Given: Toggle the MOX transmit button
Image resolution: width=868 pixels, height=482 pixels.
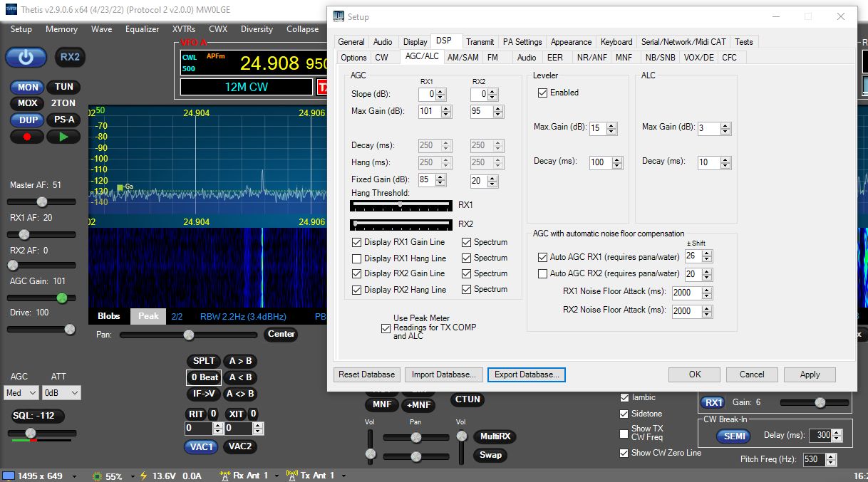Looking at the screenshot, I should click(x=28, y=103).
